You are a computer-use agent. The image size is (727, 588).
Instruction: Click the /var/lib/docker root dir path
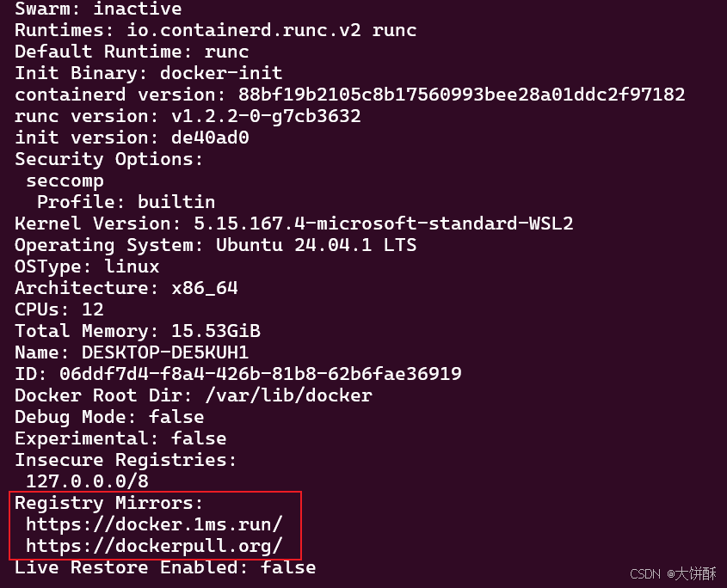coord(288,395)
